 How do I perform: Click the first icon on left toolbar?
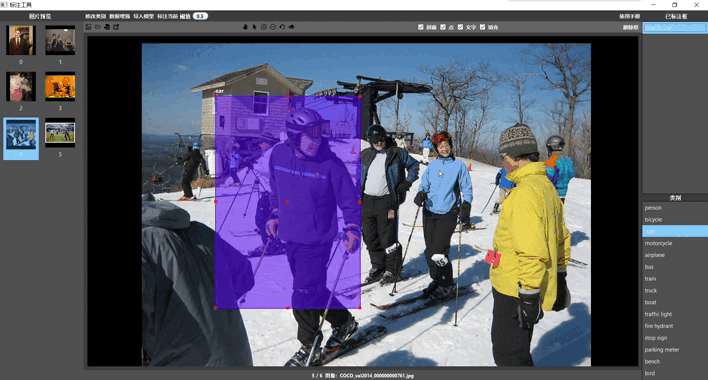click(x=88, y=27)
